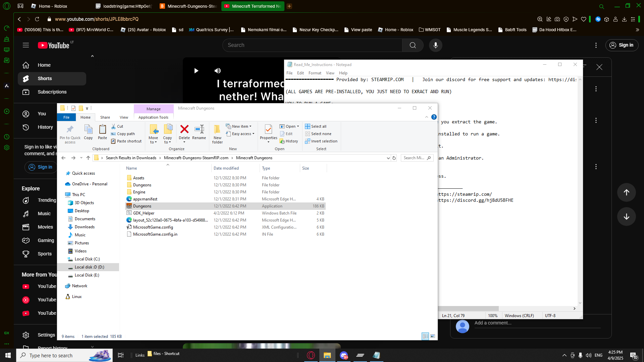Switch to the Explorer View ribbon tab

(124, 117)
